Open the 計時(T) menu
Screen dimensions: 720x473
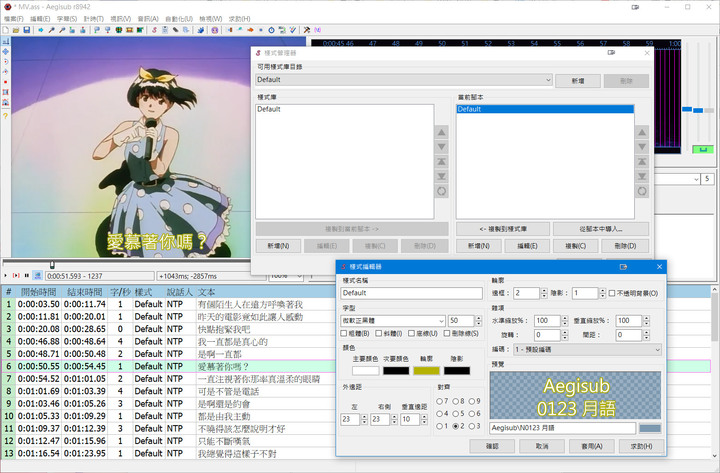coord(94,19)
